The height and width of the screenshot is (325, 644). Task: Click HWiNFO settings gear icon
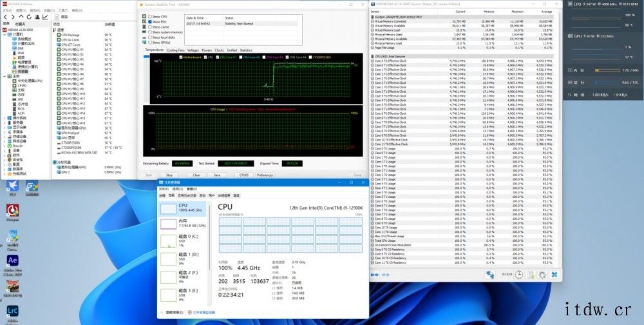click(542, 275)
